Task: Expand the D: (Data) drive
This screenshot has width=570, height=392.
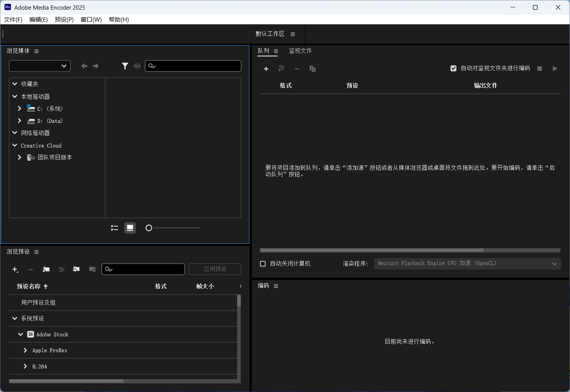Action: 19,120
